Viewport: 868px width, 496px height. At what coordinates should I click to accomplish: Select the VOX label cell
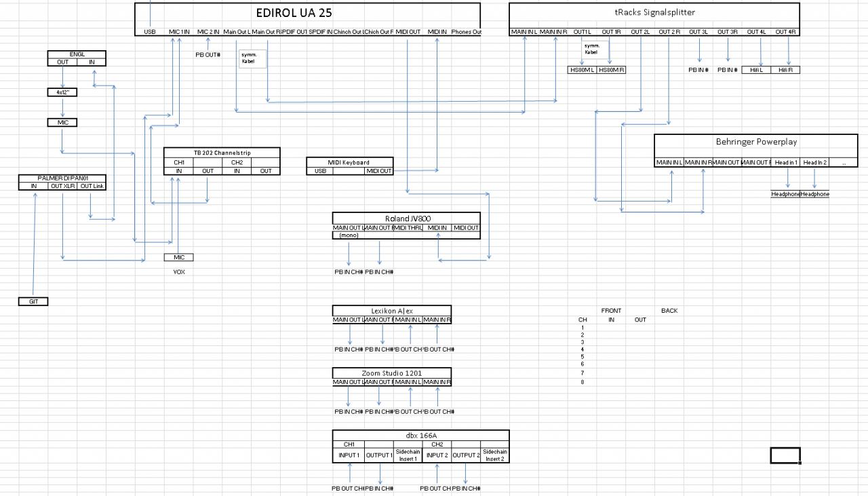[x=179, y=271]
